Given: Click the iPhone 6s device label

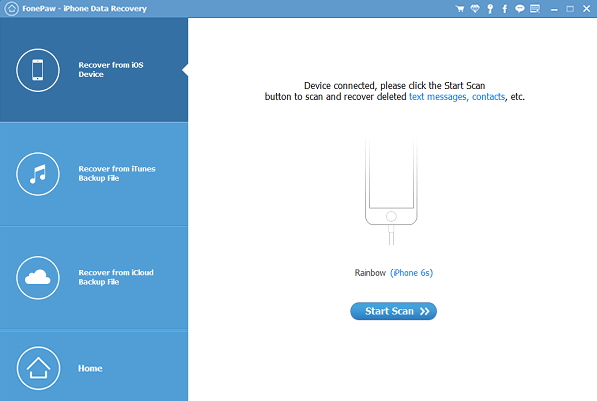Looking at the screenshot, I should 412,273.
